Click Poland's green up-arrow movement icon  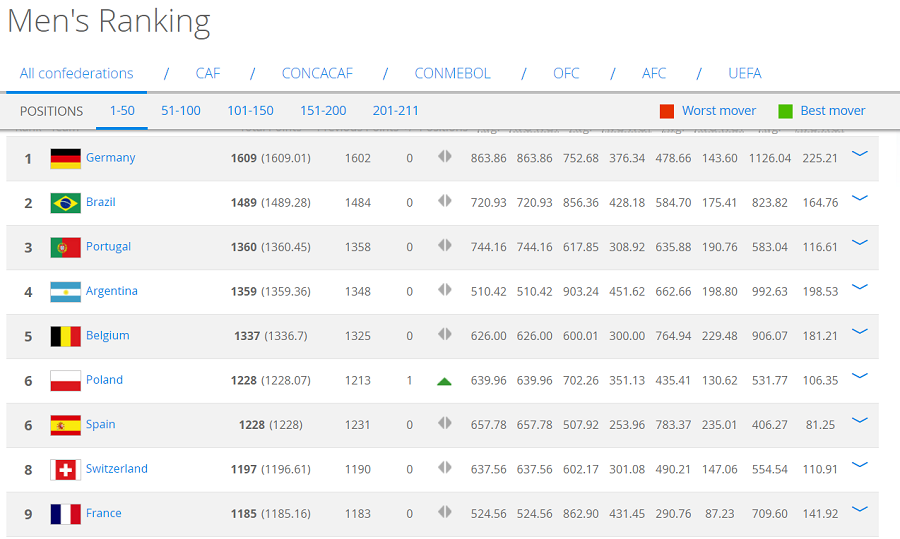pos(444,381)
